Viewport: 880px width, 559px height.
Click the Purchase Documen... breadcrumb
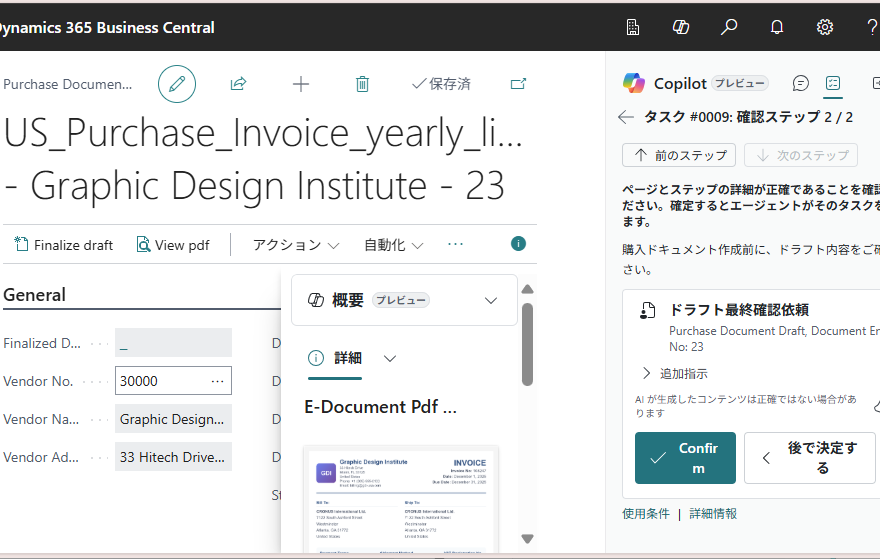67,84
